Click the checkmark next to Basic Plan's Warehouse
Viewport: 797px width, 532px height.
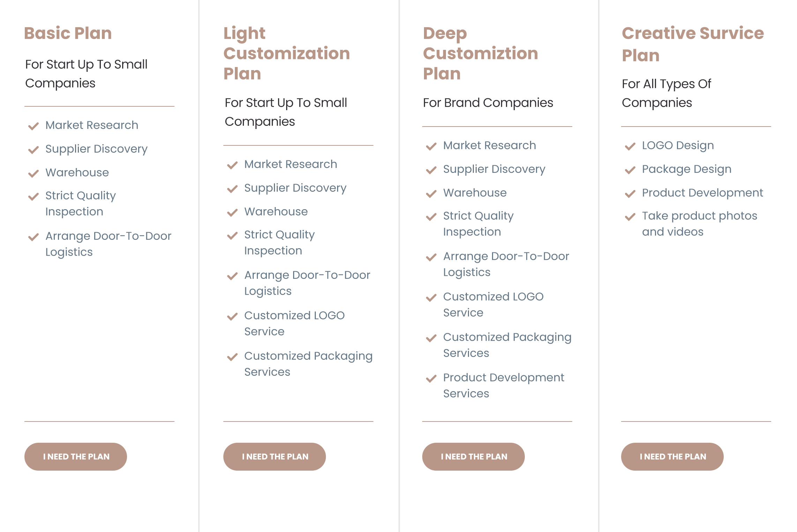(x=33, y=173)
